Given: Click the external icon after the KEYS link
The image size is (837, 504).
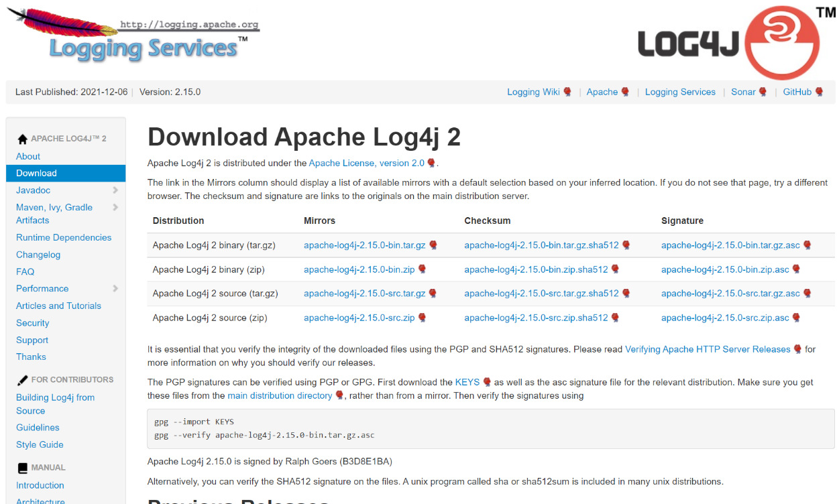Looking at the screenshot, I should [487, 382].
